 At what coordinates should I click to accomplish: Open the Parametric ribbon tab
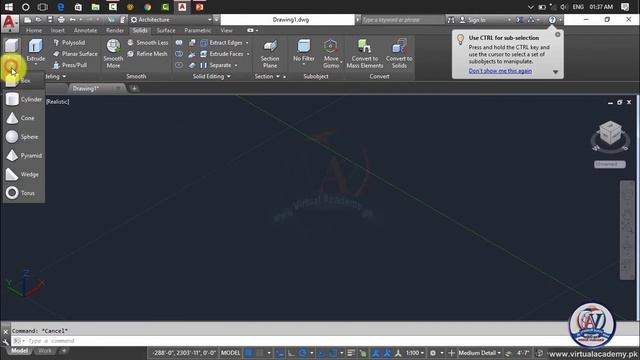198,30
